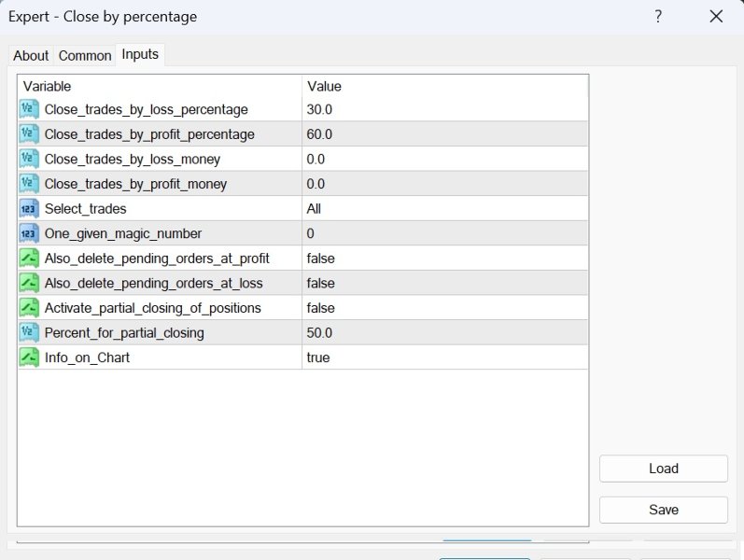Toggle the Info_on_Chart true value

coord(318,357)
